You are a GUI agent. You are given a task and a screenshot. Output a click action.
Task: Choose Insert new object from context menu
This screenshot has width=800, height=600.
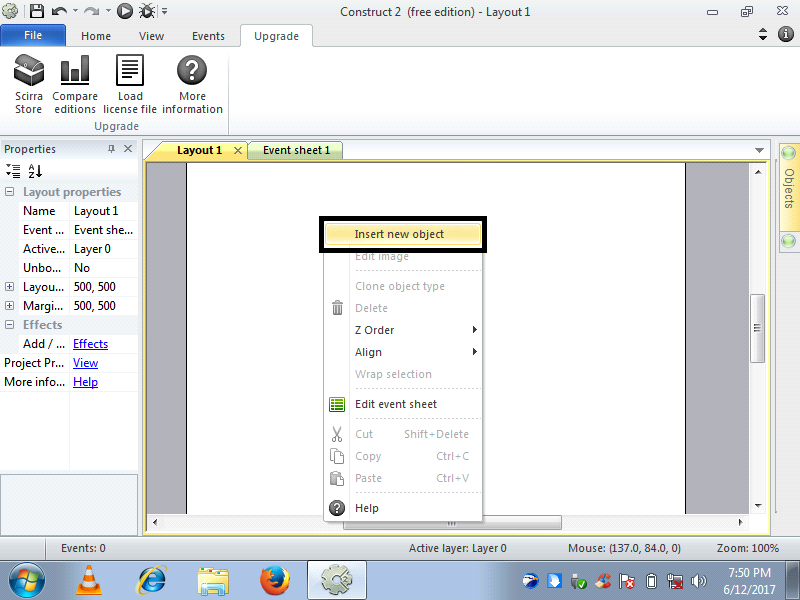pos(403,234)
